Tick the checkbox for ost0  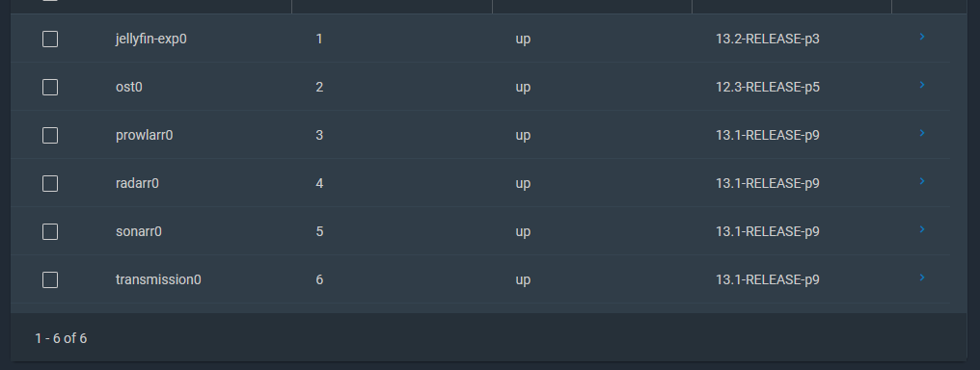coord(50,88)
